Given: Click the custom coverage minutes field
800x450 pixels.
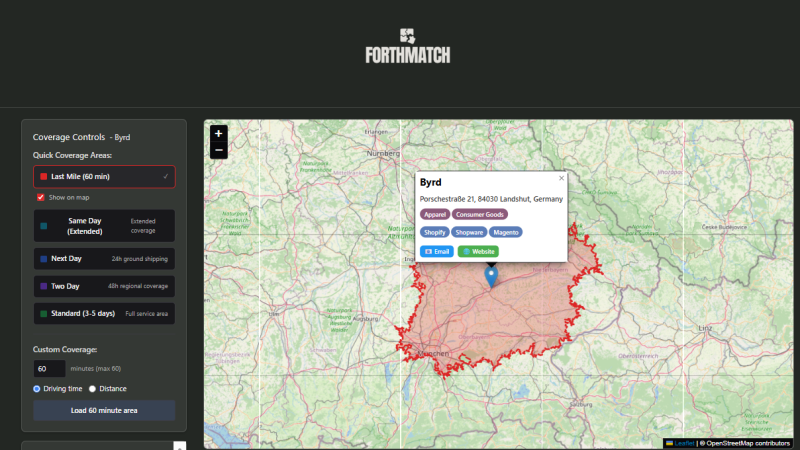Looking at the screenshot, I should (x=49, y=368).
